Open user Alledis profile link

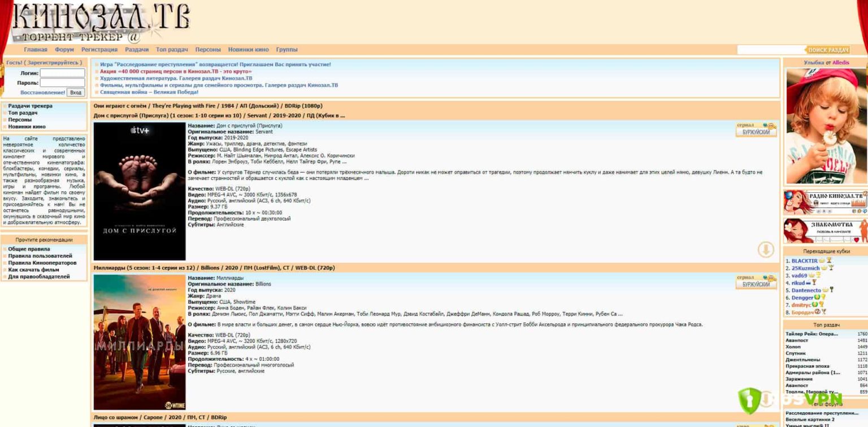(x=841, y=63)
